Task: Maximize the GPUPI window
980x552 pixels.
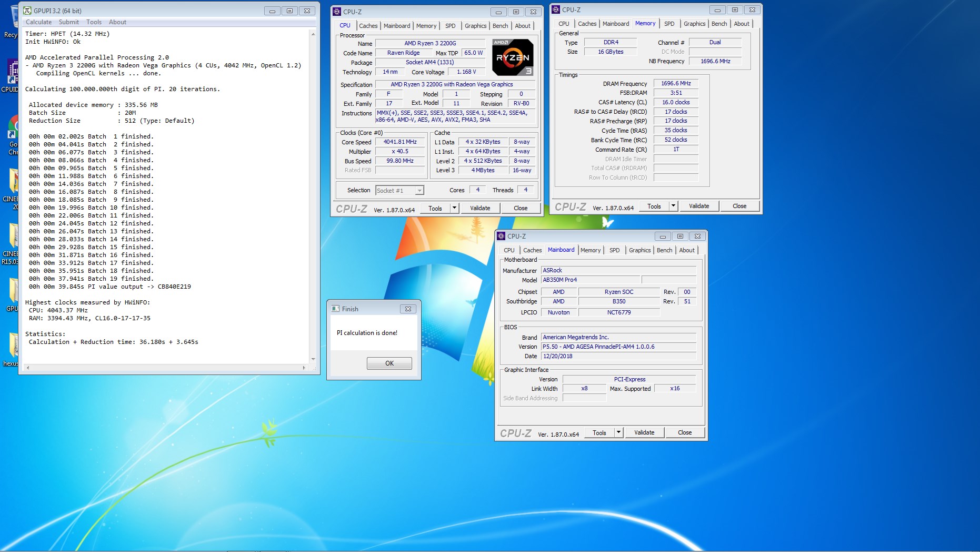Action: (x=289, y=11)
